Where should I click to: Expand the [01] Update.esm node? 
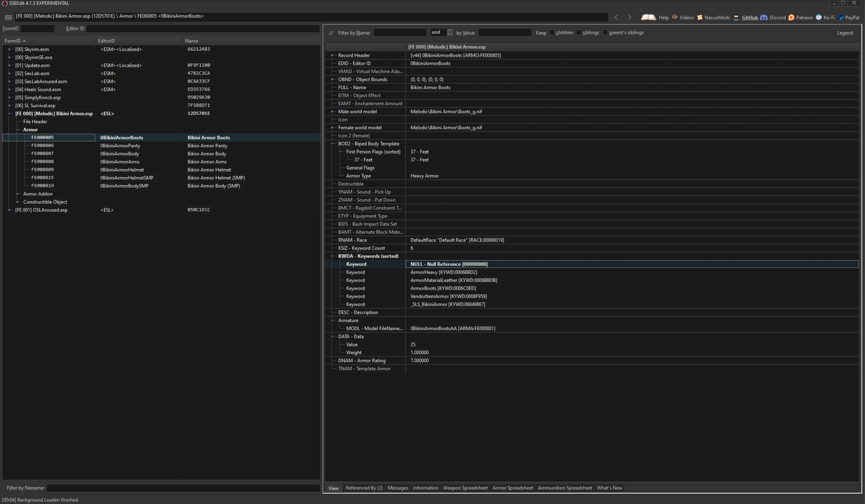pyautogui.click(x=9, y=65)
